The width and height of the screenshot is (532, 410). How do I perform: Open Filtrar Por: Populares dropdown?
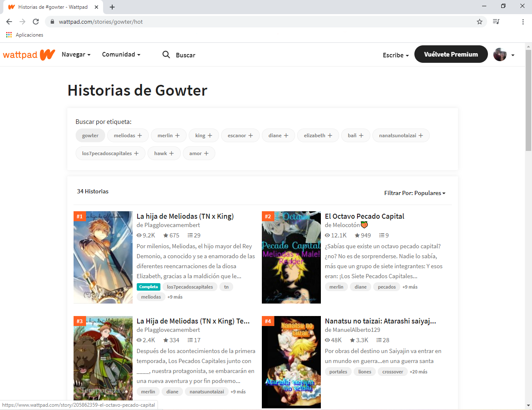[415, 193]
